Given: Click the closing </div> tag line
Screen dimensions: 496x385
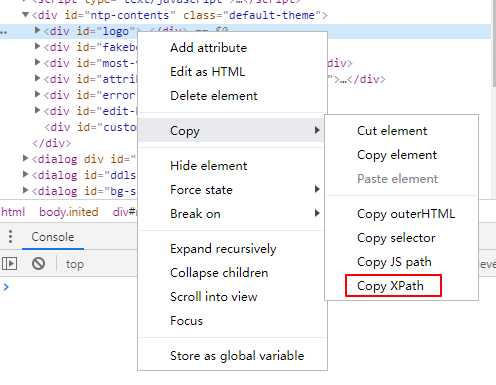Looking at the screenshot, I should (52, 143).
